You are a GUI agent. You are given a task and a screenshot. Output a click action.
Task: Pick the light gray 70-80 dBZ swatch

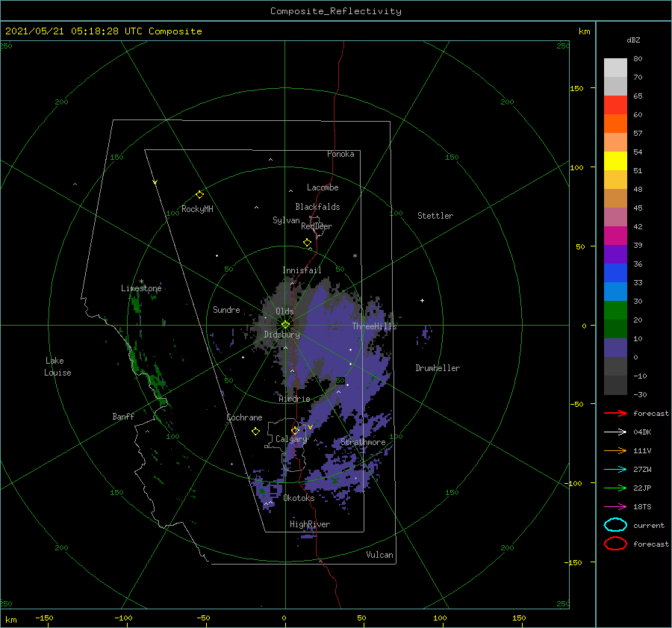point(615,68)
